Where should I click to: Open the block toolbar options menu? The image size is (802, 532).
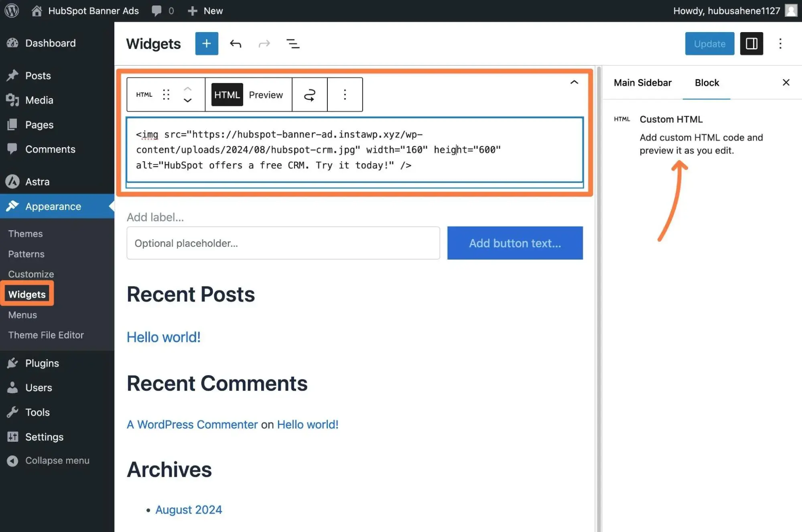coord(345,95)
